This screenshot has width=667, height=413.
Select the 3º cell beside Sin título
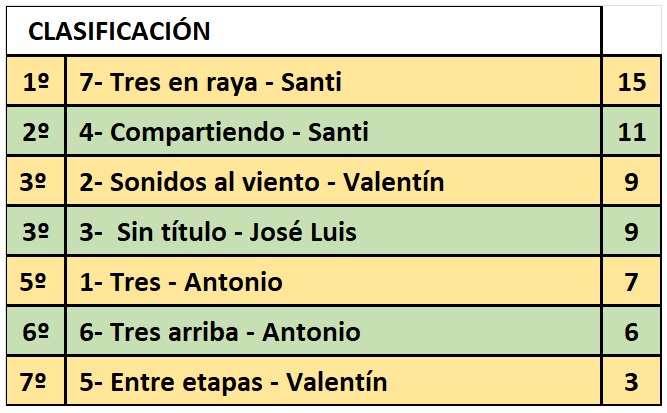pyautogui.click(x=35, y=232)
